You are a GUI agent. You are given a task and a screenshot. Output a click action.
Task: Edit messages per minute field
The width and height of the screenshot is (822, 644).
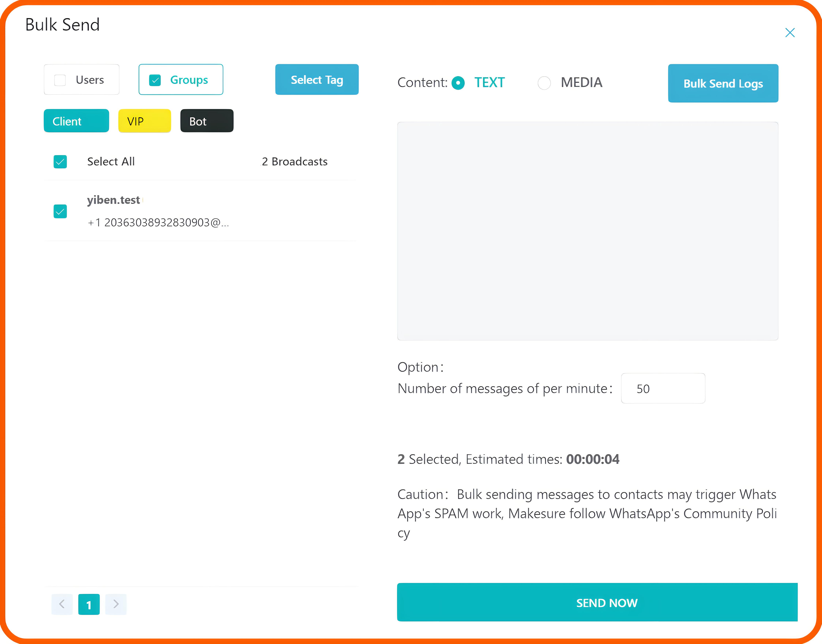pyautogui.click(x=663, y=388)
